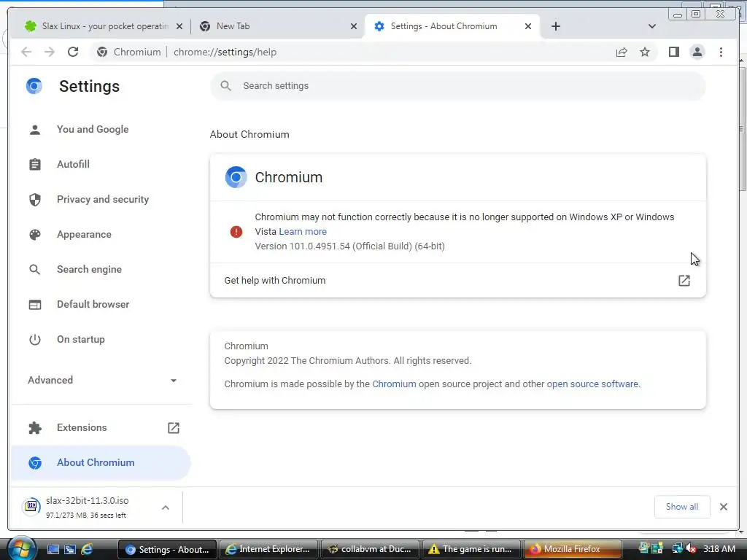Open Default browser settings
The image size is (747, 560).
pos(93,304)
